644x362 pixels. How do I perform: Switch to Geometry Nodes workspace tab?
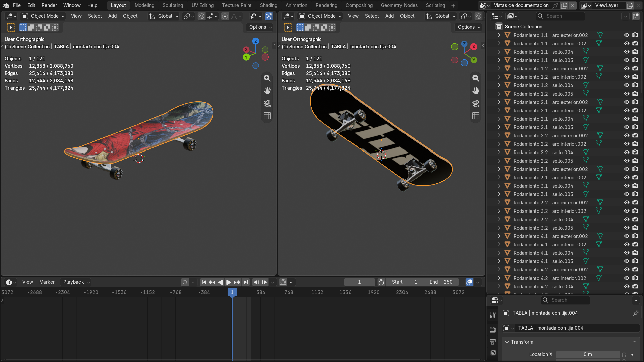(x=399, y=5)
